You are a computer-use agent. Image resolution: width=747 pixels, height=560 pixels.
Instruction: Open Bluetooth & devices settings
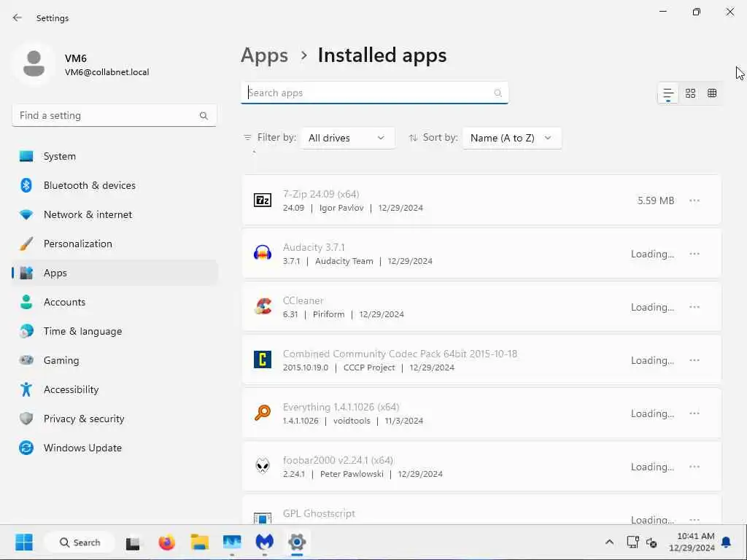115,185
